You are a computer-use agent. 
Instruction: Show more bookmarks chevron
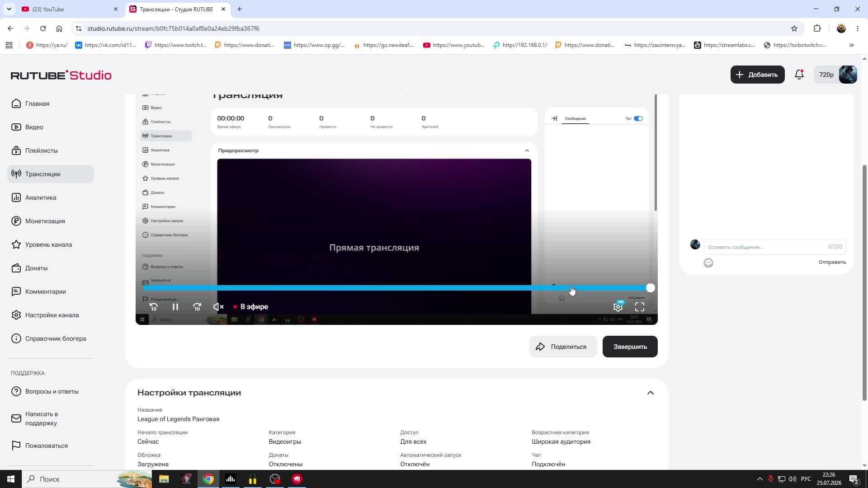(x=851, y=45)
